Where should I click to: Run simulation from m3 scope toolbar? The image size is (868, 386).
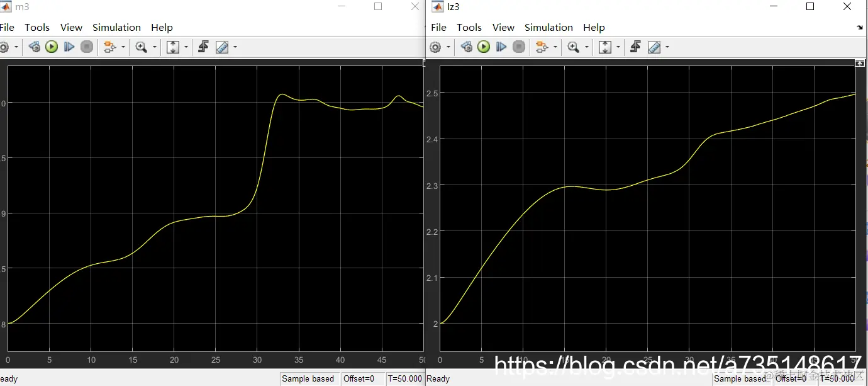pyautogui.click(x=52, y=47)
